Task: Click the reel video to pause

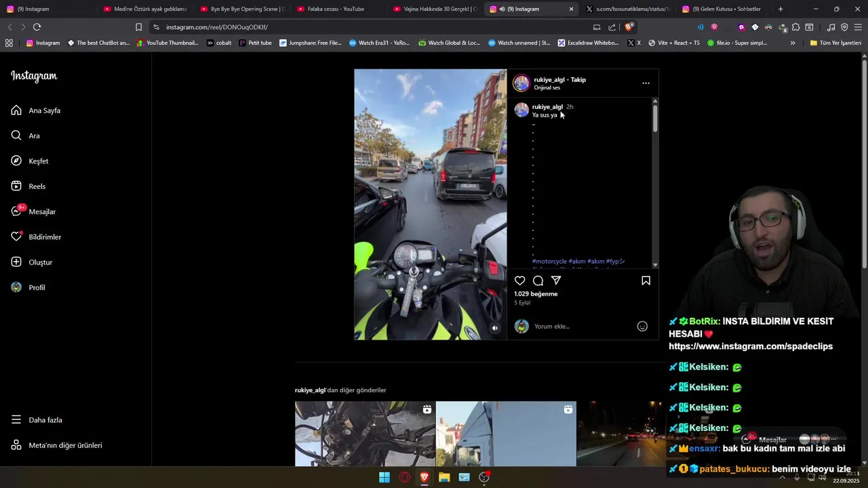Action: [430, 204]
